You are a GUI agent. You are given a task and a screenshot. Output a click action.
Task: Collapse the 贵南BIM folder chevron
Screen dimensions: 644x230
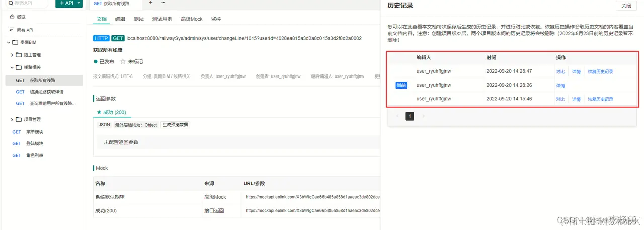point(8,42)
